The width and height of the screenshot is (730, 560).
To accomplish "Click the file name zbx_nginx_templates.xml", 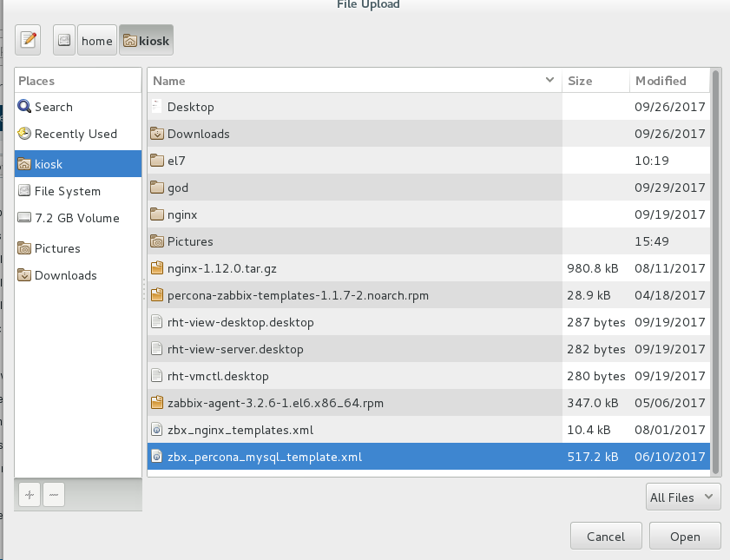I will click(x=240, y=430).
